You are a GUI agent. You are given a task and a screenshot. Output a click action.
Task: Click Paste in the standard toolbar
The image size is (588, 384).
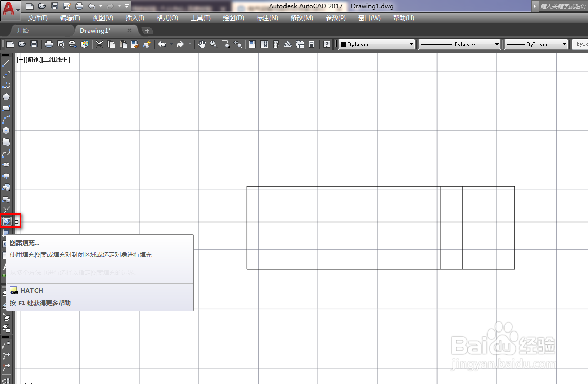123,44
